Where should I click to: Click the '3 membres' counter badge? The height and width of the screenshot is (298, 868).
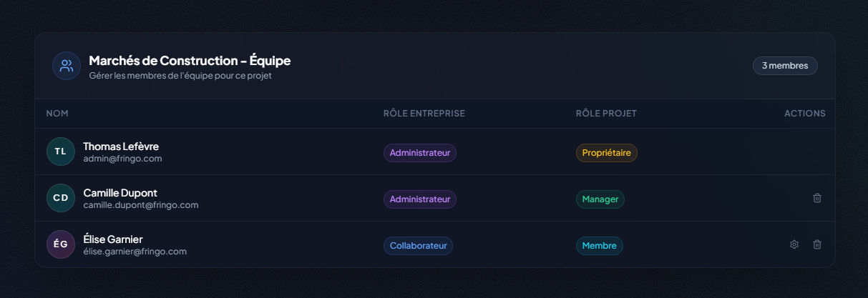[x=784, y=66]
